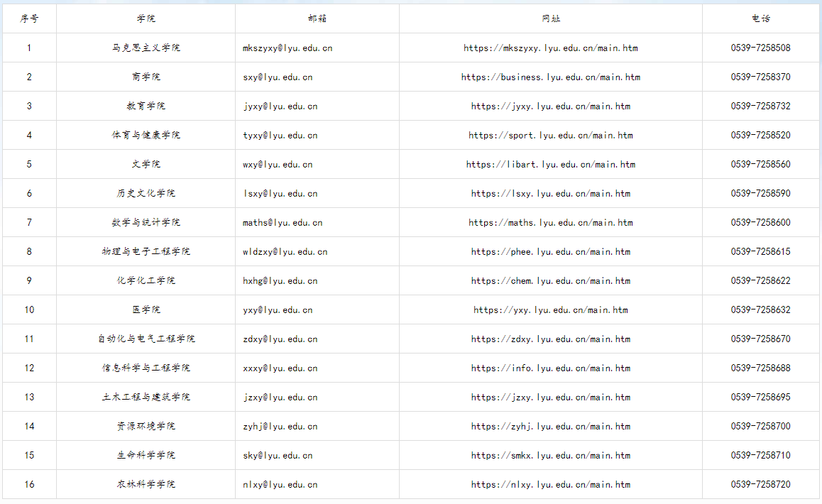Select the 马克思主义学院 cell
The width and height of the screenshot is (822, 504).
pyautogui.click(x=146, y=48)
